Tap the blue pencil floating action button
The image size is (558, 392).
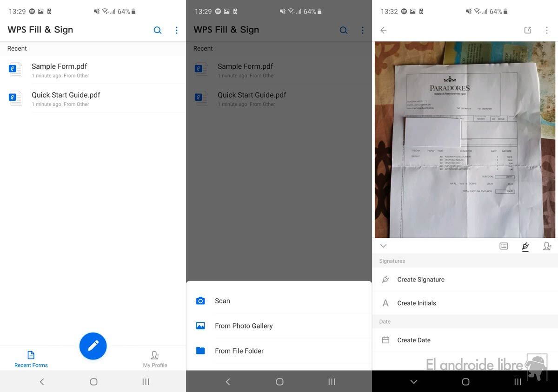coord(93,346)
